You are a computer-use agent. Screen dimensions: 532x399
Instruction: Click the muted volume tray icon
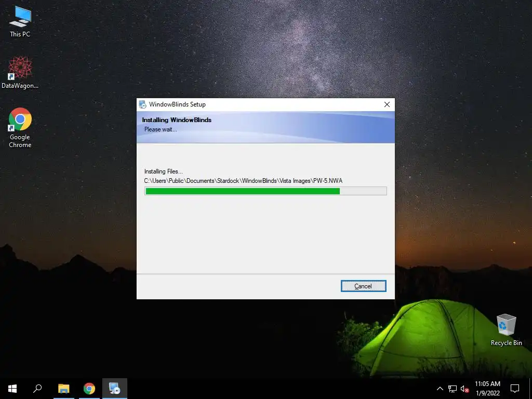[464, 389]
